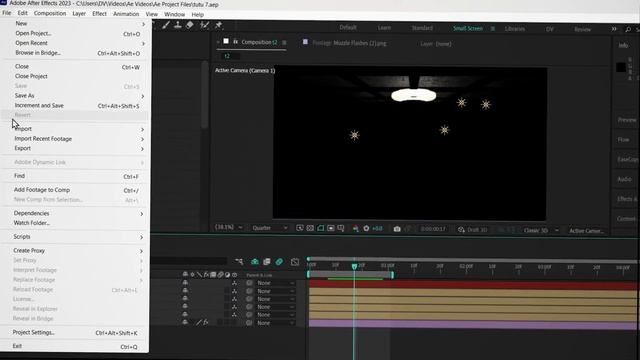Click the Fast Previews icon below viewer

point(299,228)
